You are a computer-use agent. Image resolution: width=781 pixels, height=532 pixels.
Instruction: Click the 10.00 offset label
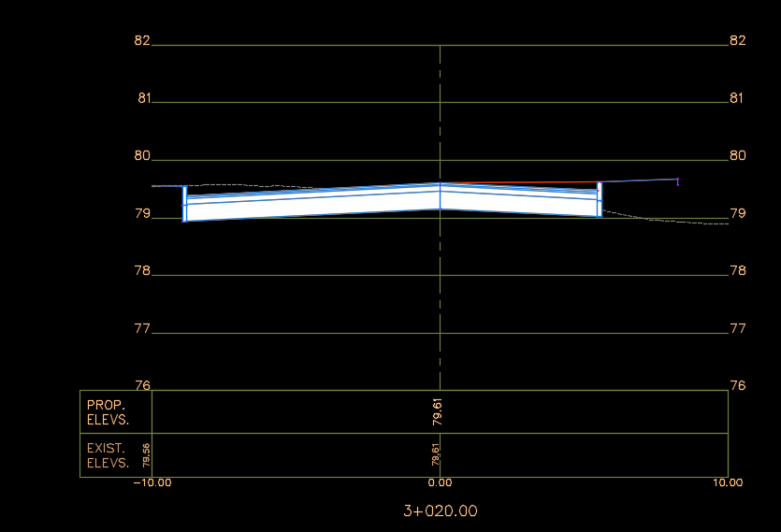(728, 482)
